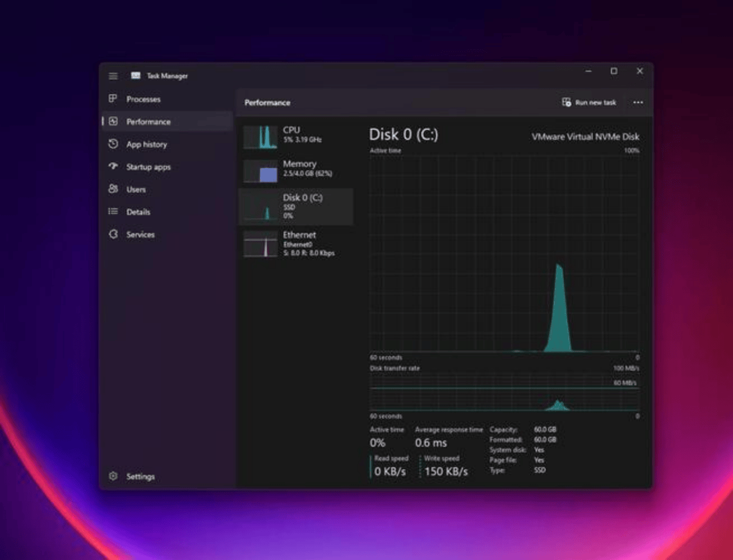Click the Users people icon

pyautogui.click(x=113, y=189)
